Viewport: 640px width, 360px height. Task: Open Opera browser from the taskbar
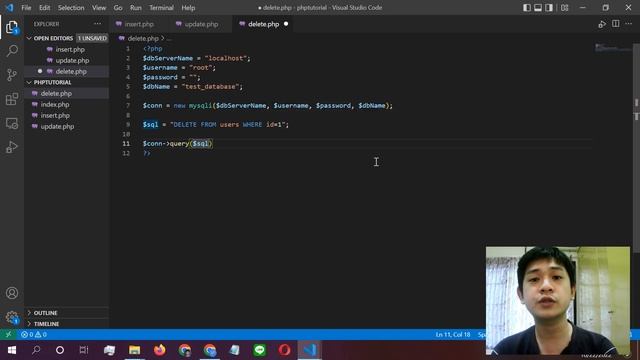tap(284, 350)
